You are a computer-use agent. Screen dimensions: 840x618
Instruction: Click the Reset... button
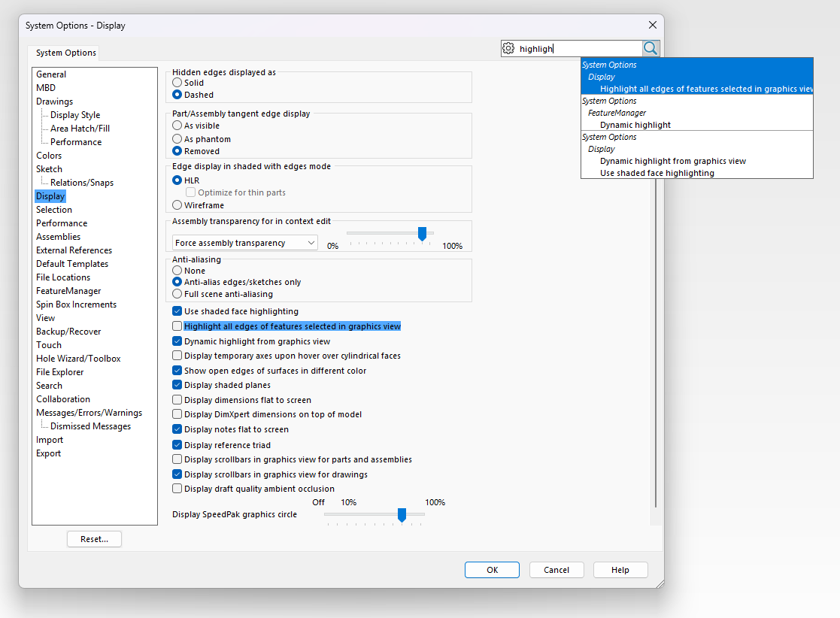[x=94, y=539]
